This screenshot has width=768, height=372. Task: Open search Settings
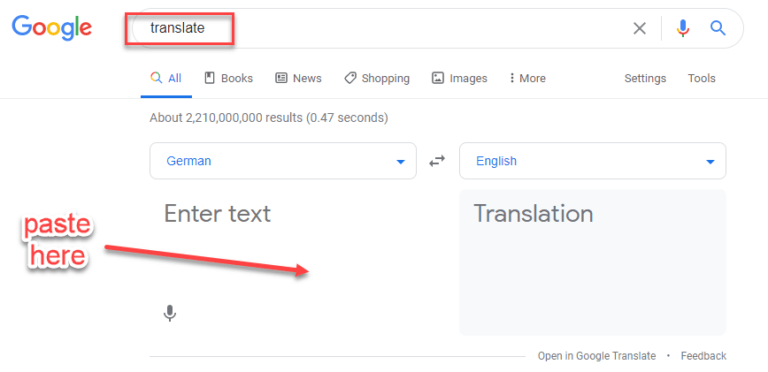[x=645, y=78]
